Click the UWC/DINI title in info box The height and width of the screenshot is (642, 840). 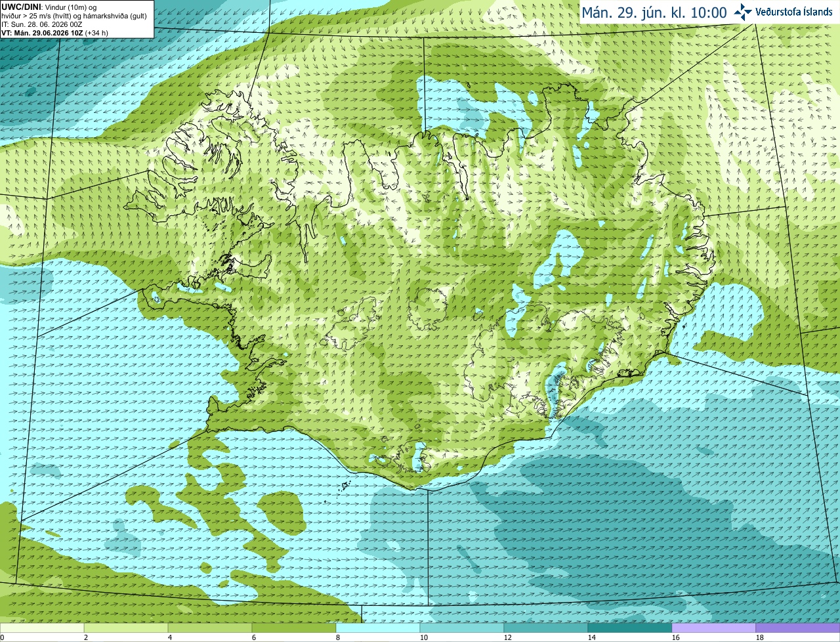pyautogui.click(x=22, y=7)
